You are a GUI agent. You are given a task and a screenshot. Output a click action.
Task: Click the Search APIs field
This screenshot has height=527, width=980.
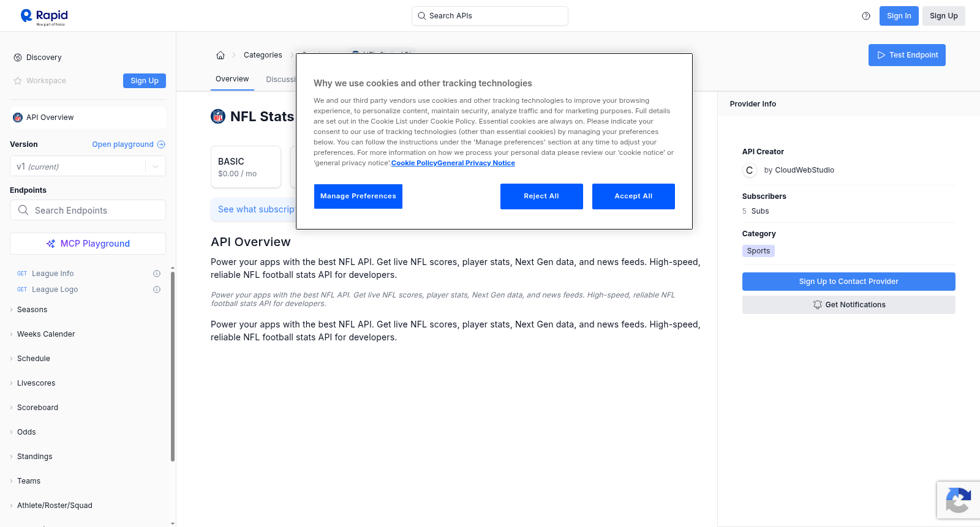(x=490, y=16)
